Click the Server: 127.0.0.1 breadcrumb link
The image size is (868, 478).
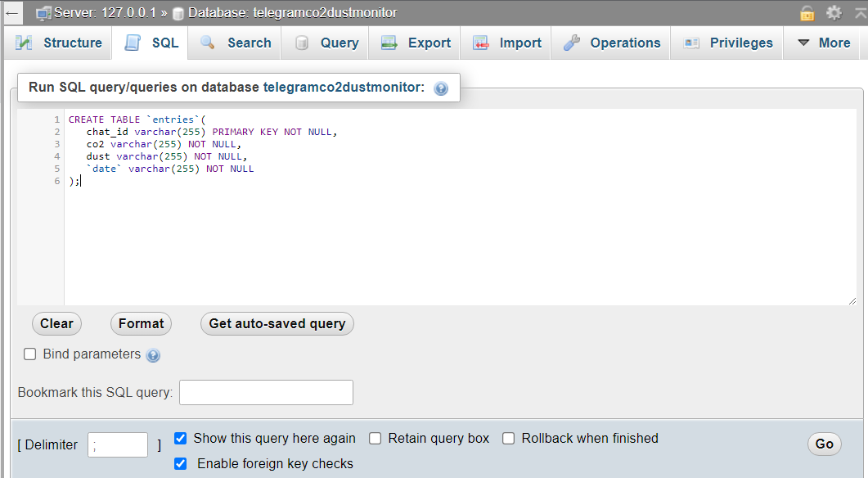pos(99,13)
